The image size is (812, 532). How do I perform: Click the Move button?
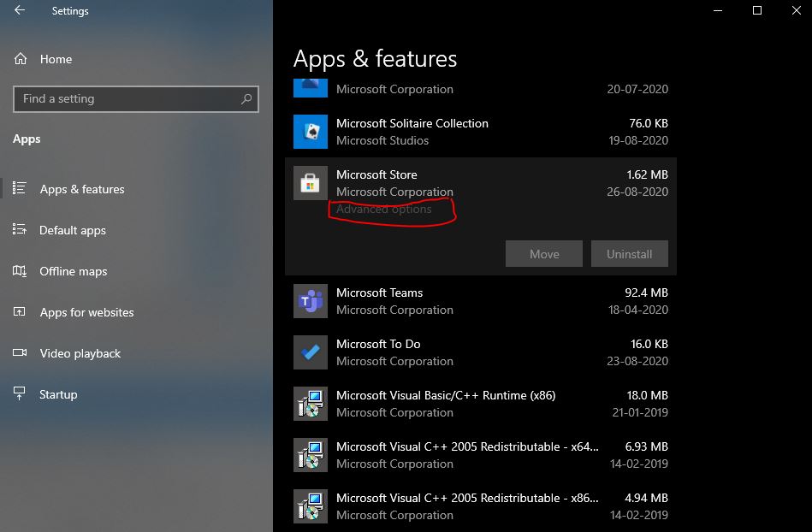tap(543, 253)
